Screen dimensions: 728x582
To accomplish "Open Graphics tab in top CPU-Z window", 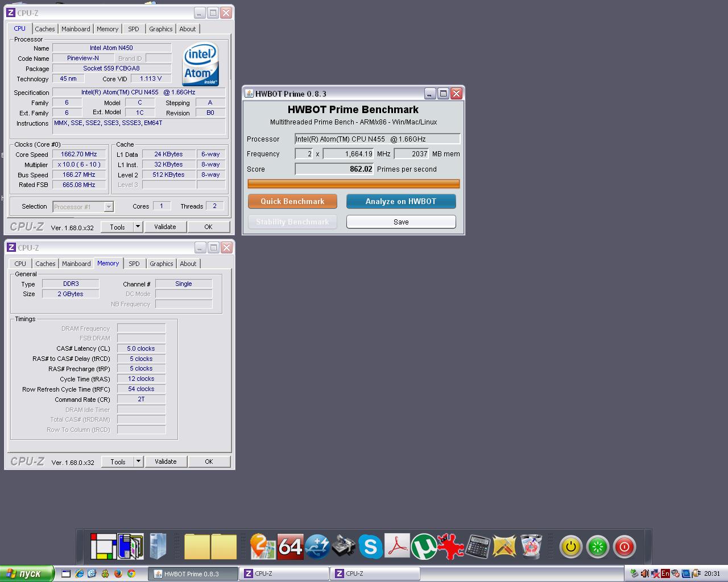I will pos(161,29).
